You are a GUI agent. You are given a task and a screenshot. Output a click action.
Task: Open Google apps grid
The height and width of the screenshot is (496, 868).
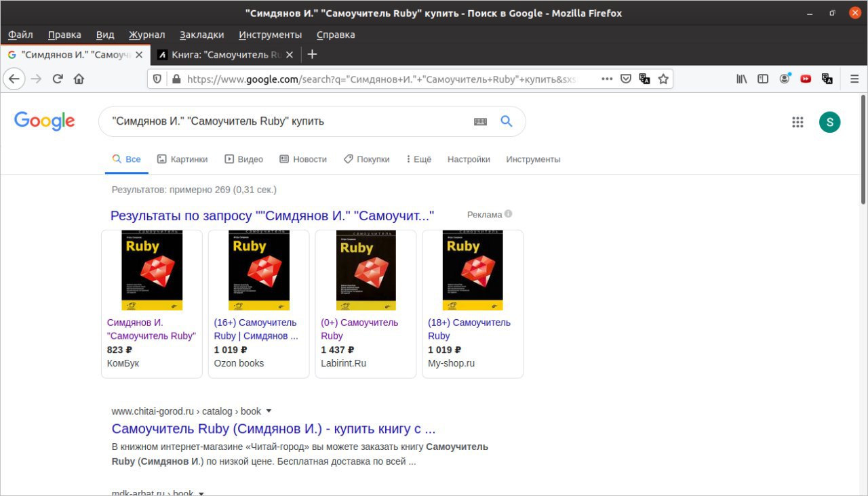pyautogui.click(x=797, y=122)
